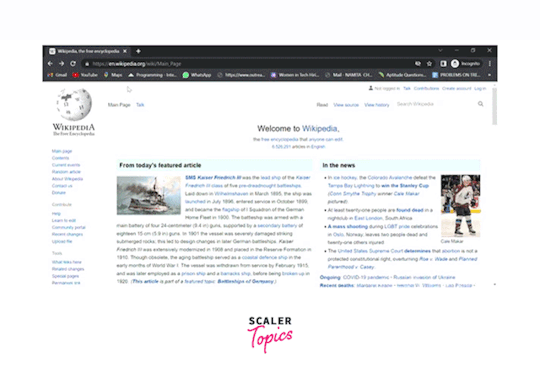Image resolution: width=540 pixels, height=384 pixels.
Task: Click the Cale Makar hockey player photo
Action: tap(460, 206)
